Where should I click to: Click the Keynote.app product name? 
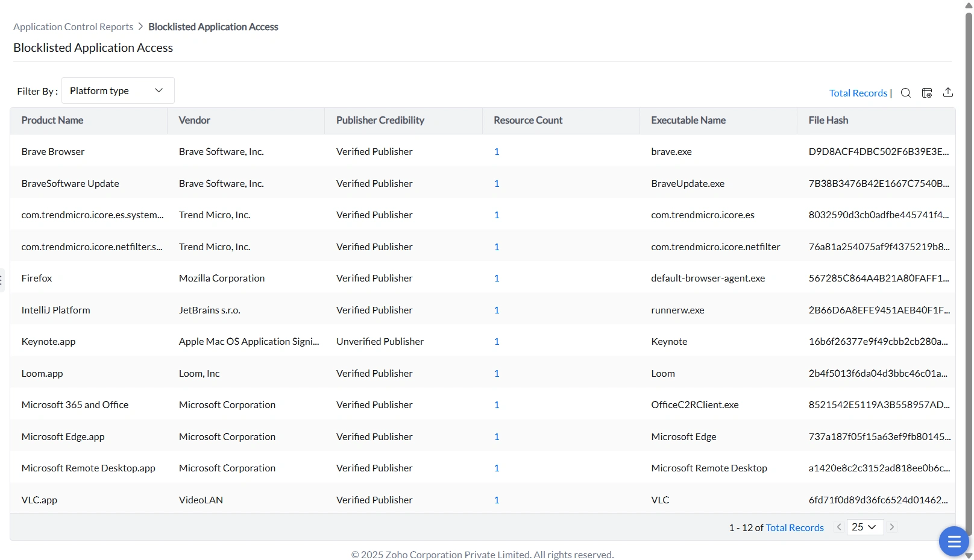click(48, 341)
